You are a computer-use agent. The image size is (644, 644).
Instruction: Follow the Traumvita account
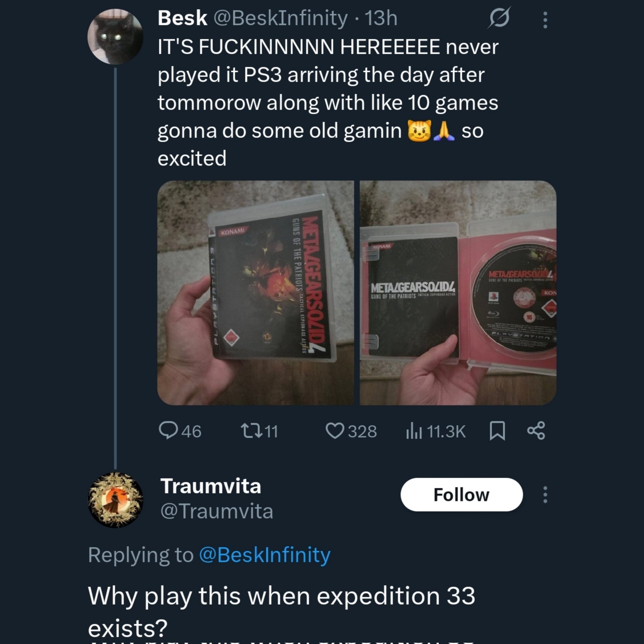point(462,495)
